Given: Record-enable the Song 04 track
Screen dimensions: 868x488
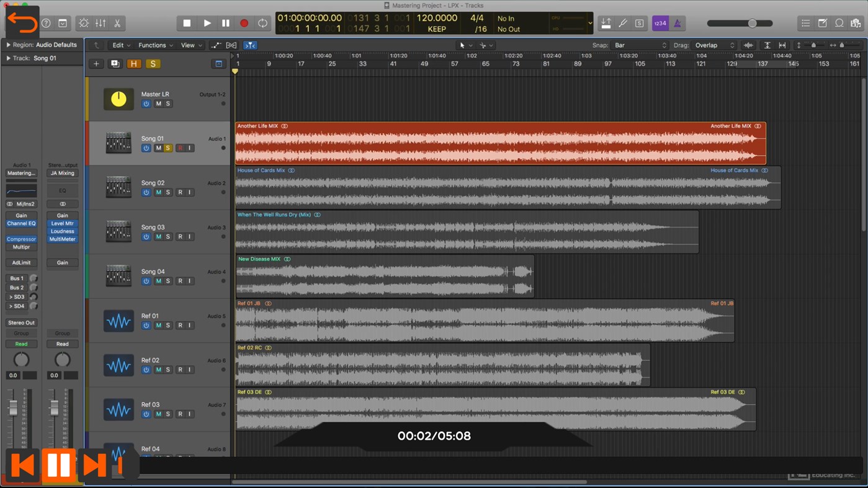Looking at the screenshot, I should [x=181, y=281].
